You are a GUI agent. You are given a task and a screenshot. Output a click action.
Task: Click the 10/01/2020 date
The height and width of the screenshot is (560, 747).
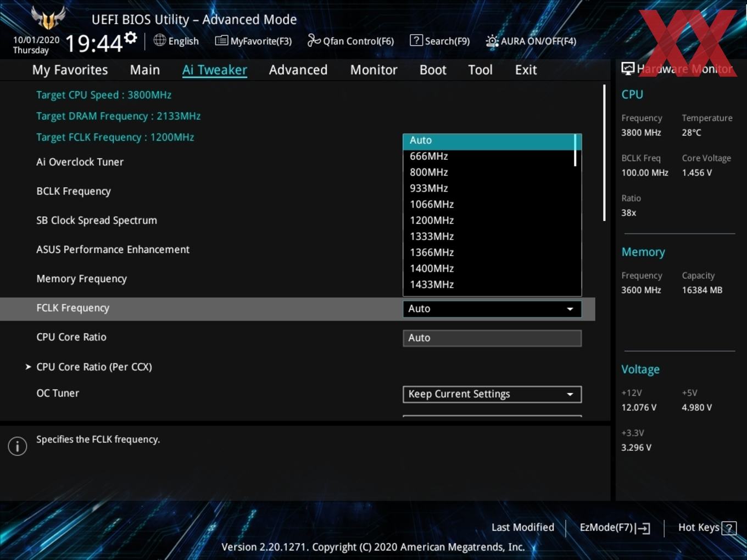tap(36, 40)
